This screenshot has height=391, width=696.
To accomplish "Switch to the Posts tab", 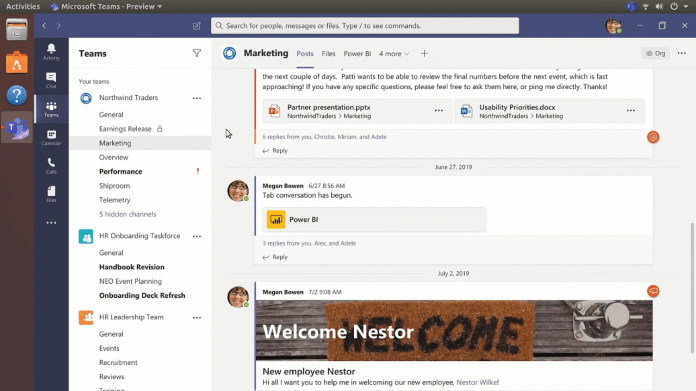I will pyautogui.click(x=305, y=54).
